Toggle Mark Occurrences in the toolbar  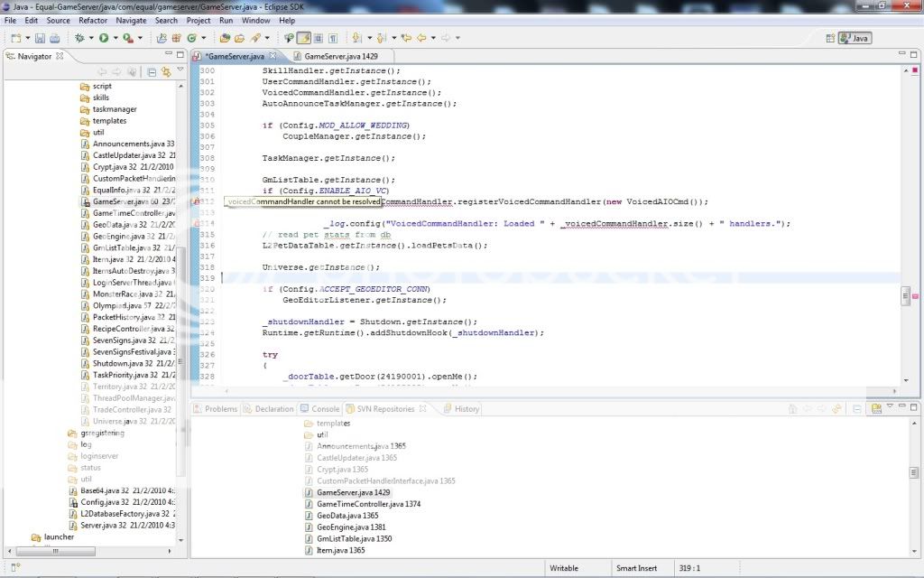pos(304,38)
